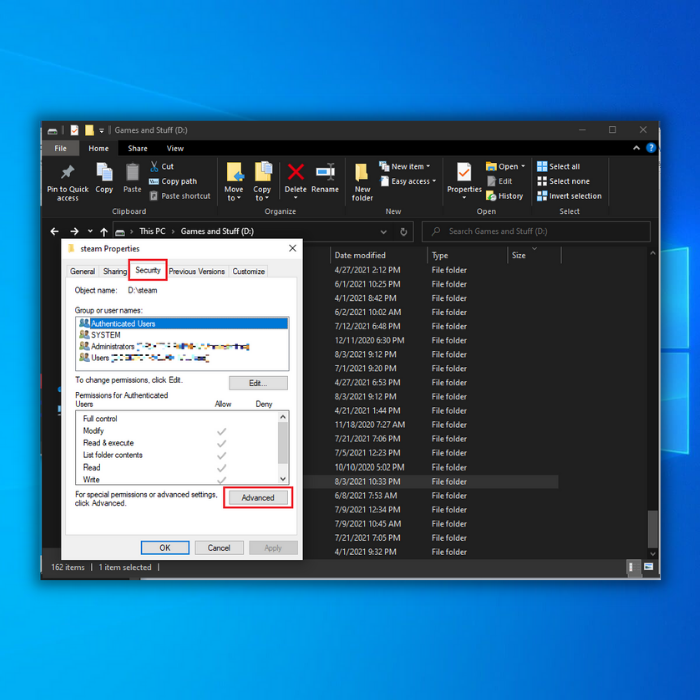700x700 pixels.
Task: Click the Properties ribbon icon
Action: (x=464, y=172)
